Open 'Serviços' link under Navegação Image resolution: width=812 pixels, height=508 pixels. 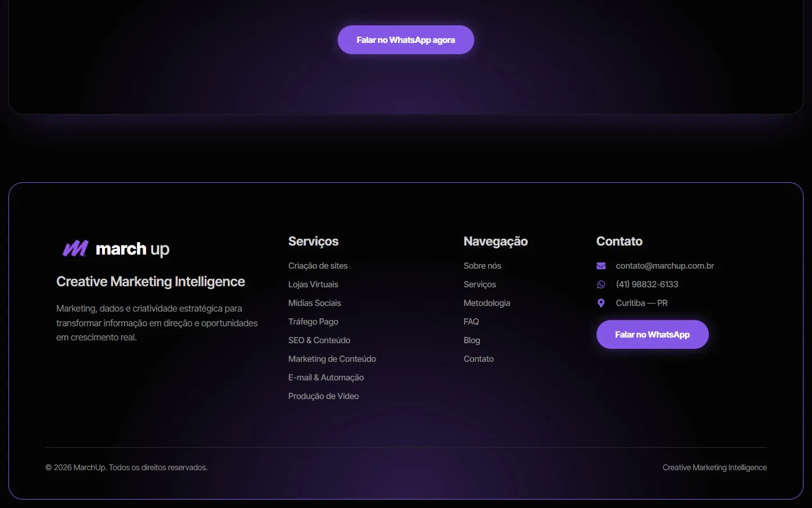click(480, 284)
